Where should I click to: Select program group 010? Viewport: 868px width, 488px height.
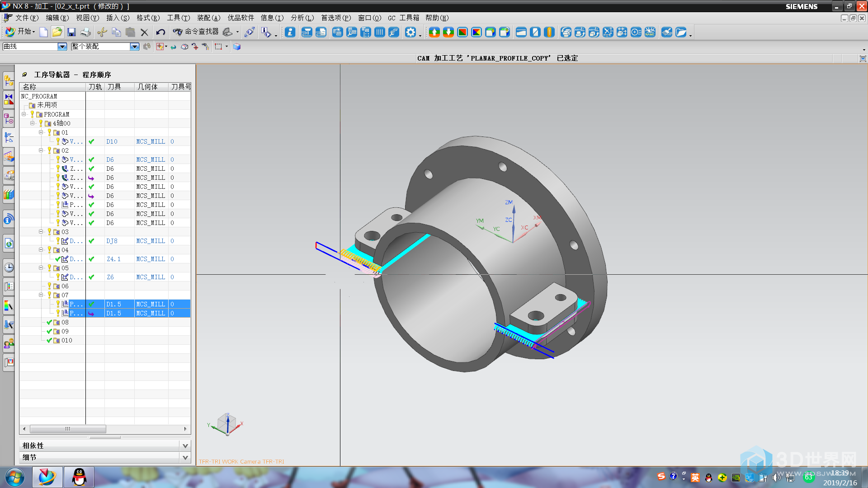(x=63, y=340)
